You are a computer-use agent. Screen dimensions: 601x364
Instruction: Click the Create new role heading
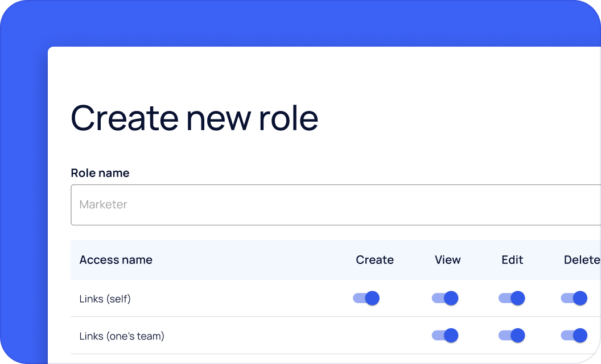coord(194,118)
